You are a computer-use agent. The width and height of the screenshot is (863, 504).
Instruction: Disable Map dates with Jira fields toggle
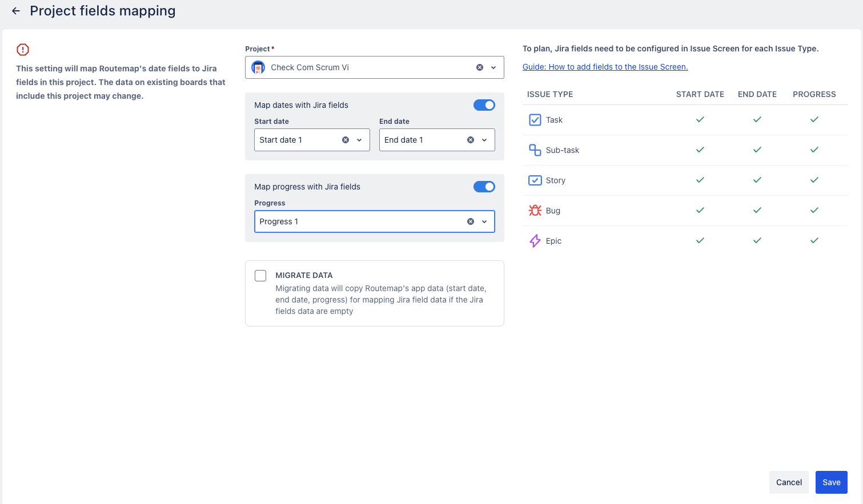pos(484,105)
